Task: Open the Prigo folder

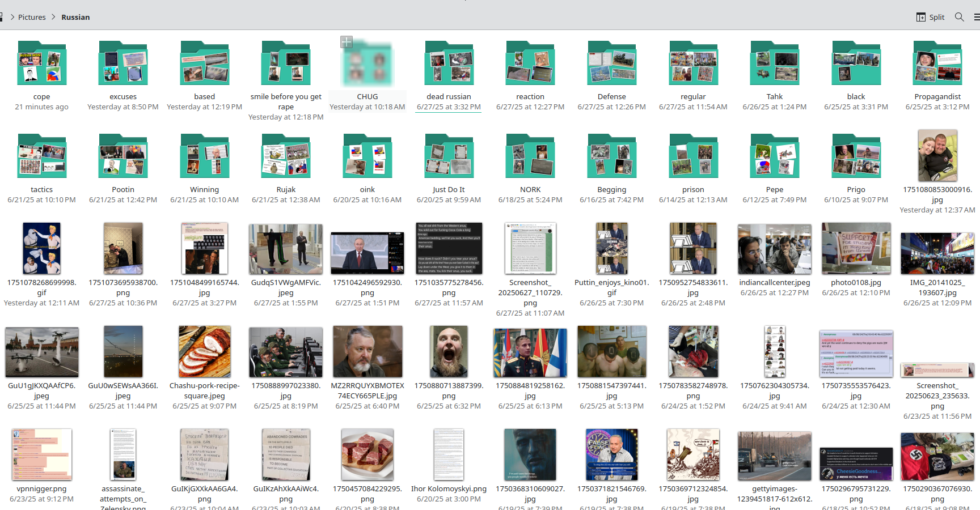Action: 856,156
